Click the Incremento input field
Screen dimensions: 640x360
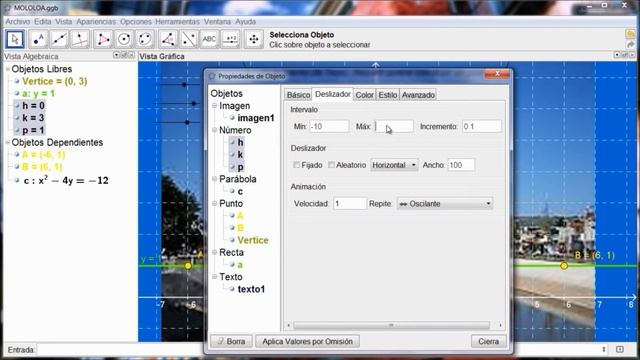[482, 127]
